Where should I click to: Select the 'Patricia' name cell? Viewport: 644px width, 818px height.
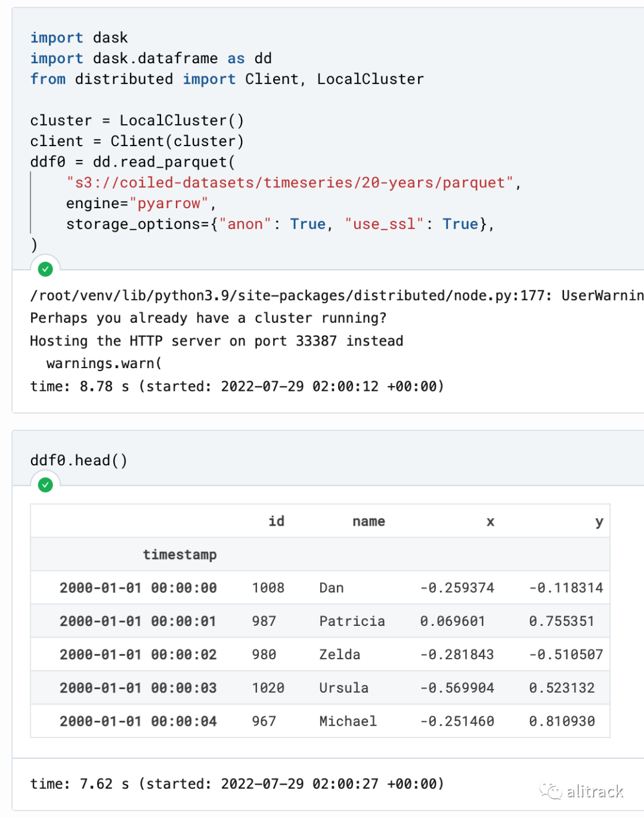352,621
